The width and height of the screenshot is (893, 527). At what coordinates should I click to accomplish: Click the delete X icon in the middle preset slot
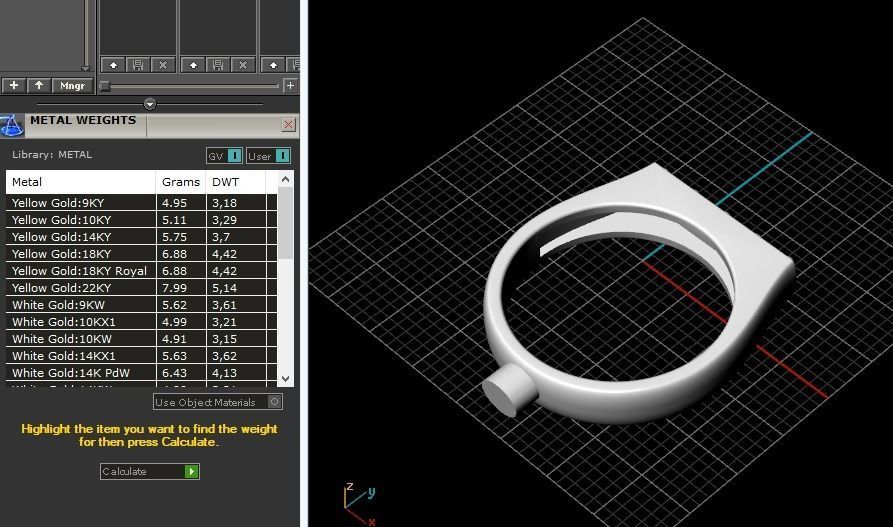pos(243,65)
